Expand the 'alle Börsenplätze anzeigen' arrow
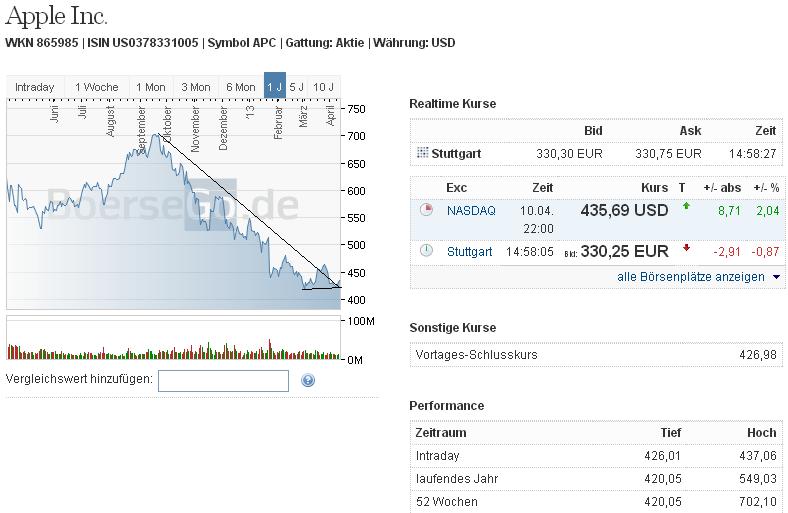Screen dimensions: 788x513 (777, 277)
